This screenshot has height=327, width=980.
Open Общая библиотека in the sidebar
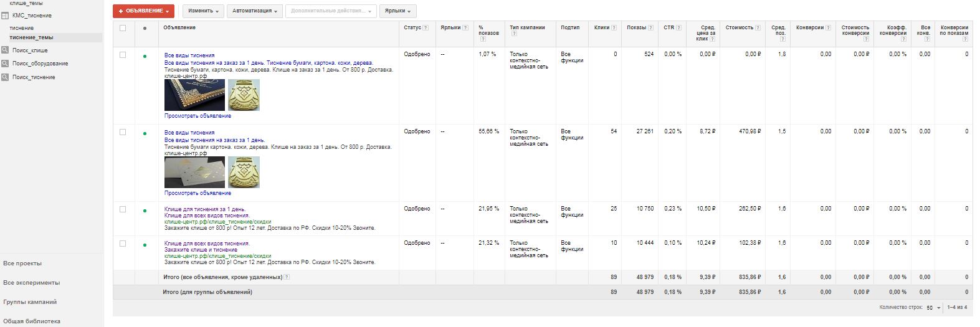pyautogui.click(x=32, y=321)
